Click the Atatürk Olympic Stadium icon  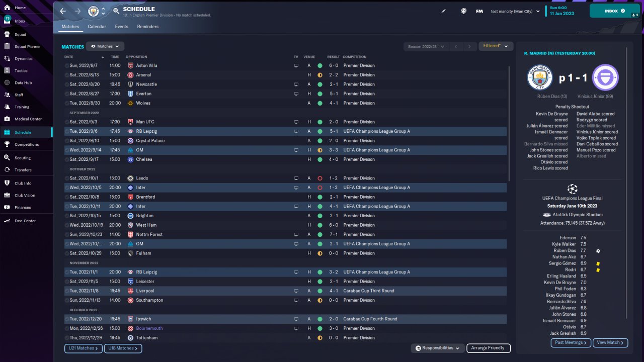click(x=547, y=215)
